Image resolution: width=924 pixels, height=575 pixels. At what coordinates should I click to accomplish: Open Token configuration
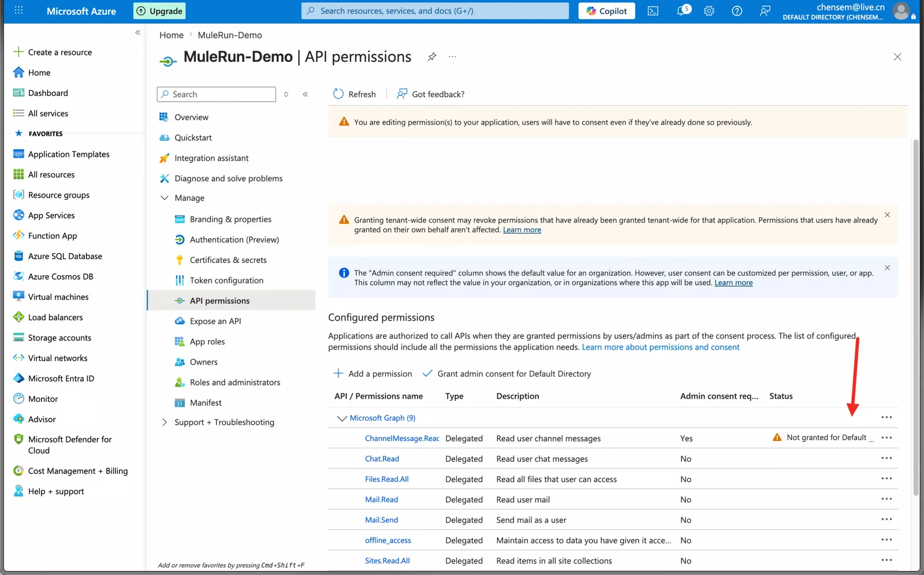226,280
